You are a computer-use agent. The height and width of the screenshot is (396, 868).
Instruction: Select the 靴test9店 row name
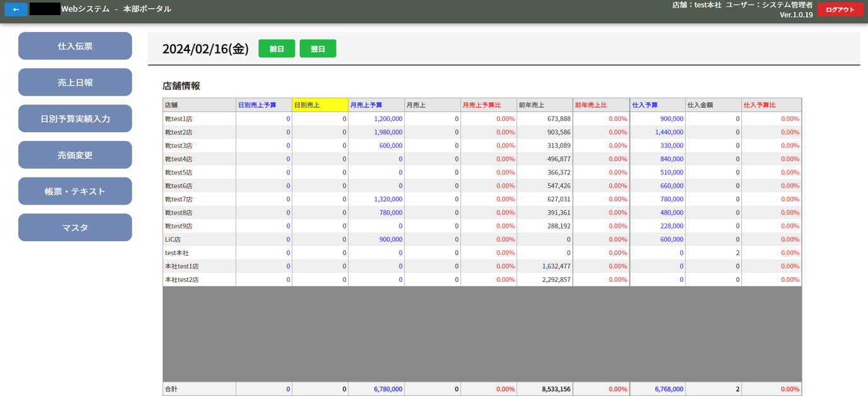pyautogui.click(x=179, y=226)
